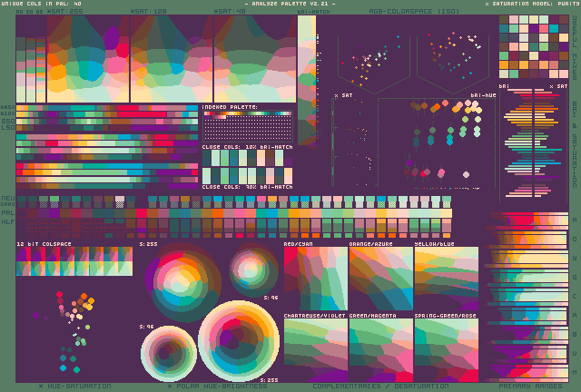581x392 pixels.
Task: Click 'RGB-COLORSPACE (ISO)' heading
Action: pos(414,12)
